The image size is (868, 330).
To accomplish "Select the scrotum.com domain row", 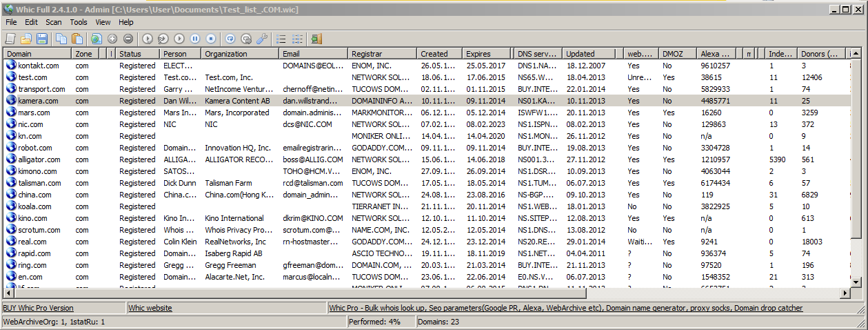I will [x=425, y=230].
